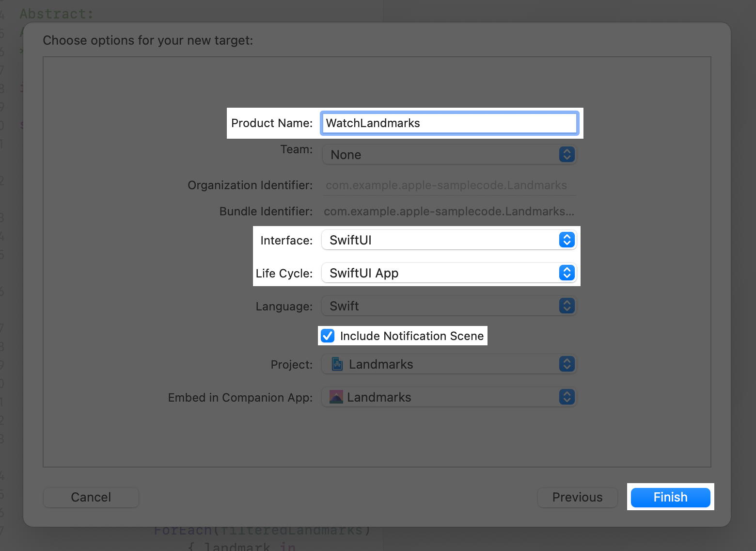
Task: Click the companion app dropdown stepper arrows
Action: 567,397
